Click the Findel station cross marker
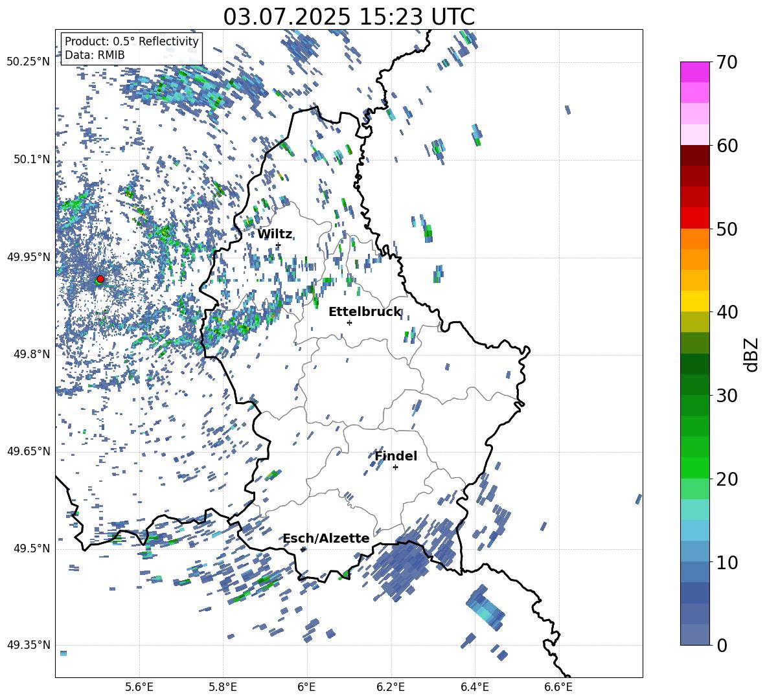 click(395, 468)
